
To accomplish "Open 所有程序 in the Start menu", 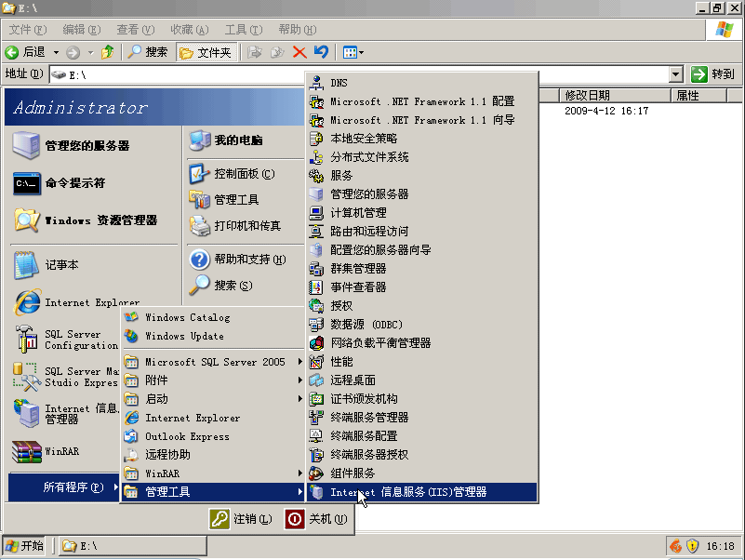I will (x=64, y=487).
